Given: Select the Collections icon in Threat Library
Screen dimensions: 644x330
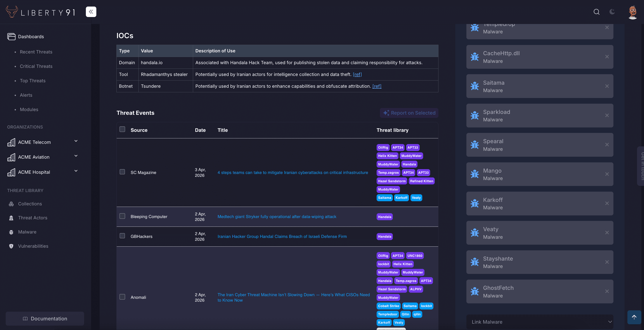Looking at the screenshot, I should pos(12,204).
